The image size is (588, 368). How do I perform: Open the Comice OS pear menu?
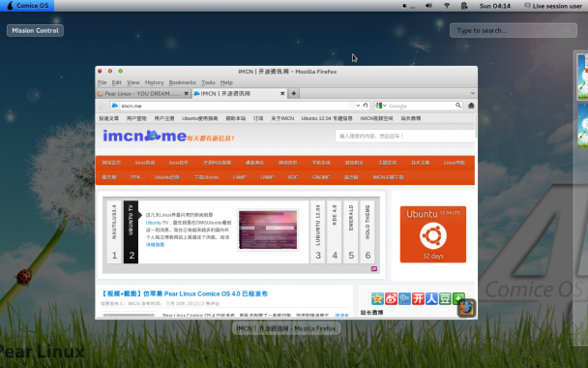27,6
